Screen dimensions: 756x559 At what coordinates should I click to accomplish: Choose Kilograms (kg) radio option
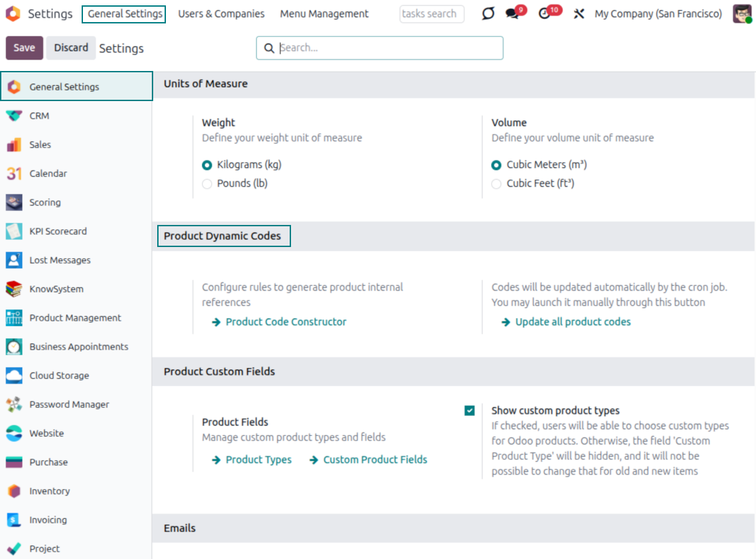207,165
